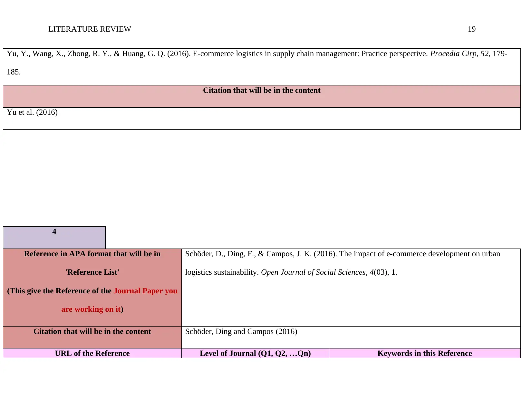Click the red 'Journal Paper you' text

coord(145,291)
